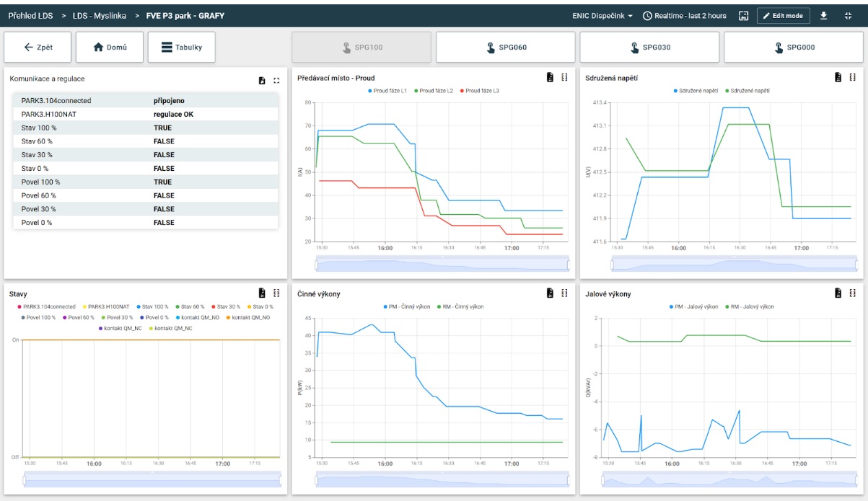Open fullscreen icon on Jalové výkony chart
Screen dimensions: 868x501
point(852,293)
